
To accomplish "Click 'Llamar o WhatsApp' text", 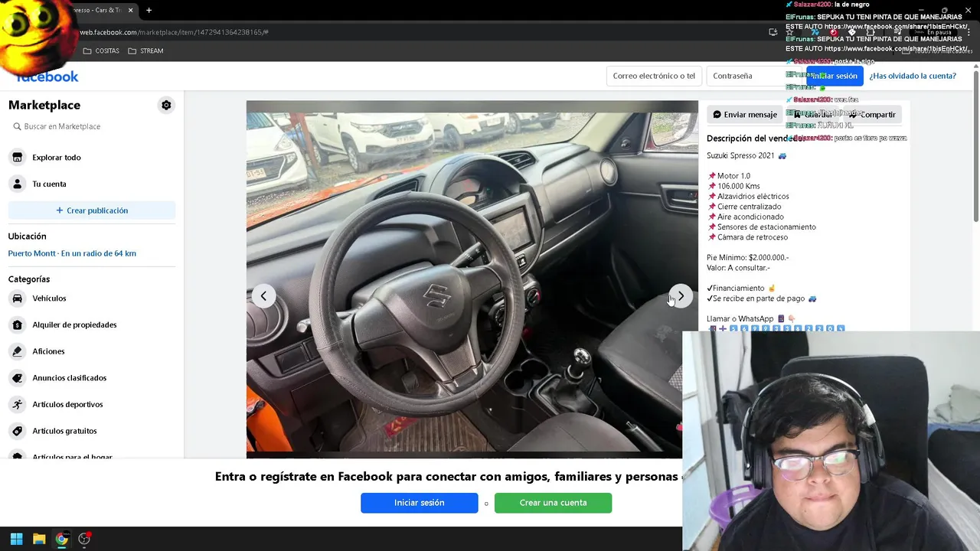I will coord(740,319).
